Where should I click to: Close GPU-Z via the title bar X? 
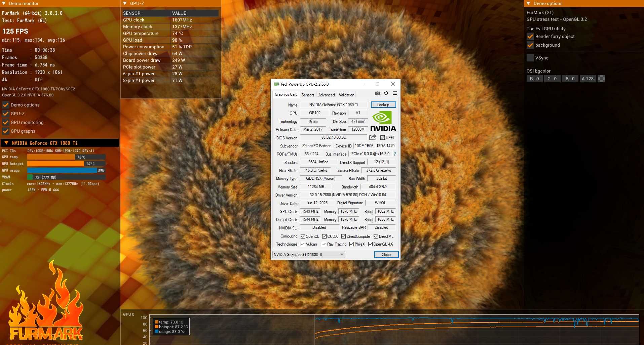point(392,84)
